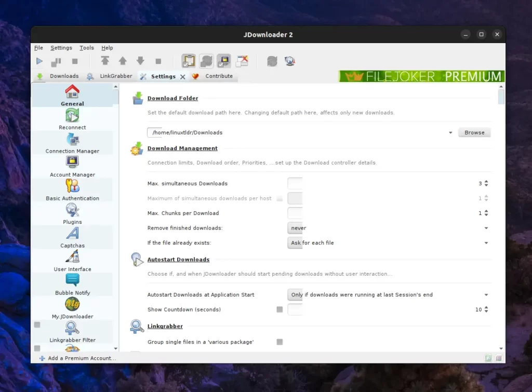This screenshot has width=532, height=392.
Task: Open Bubble Notify settings
Action: [72, 285]
